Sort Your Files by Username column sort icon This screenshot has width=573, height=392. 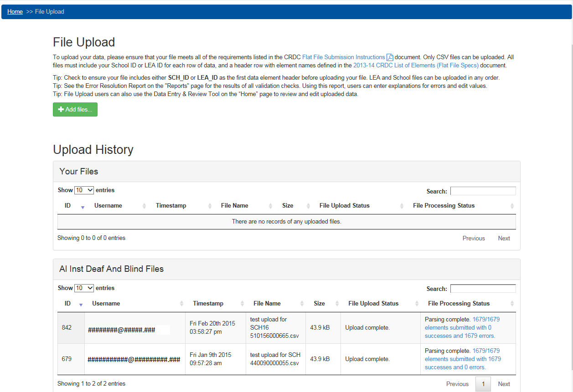[144, 206]
